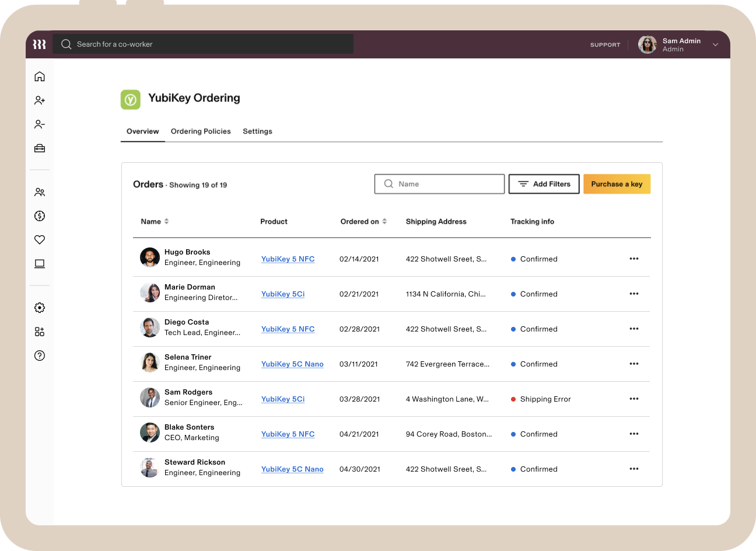Open the people group sidebar icon

(x=40, y=192)
